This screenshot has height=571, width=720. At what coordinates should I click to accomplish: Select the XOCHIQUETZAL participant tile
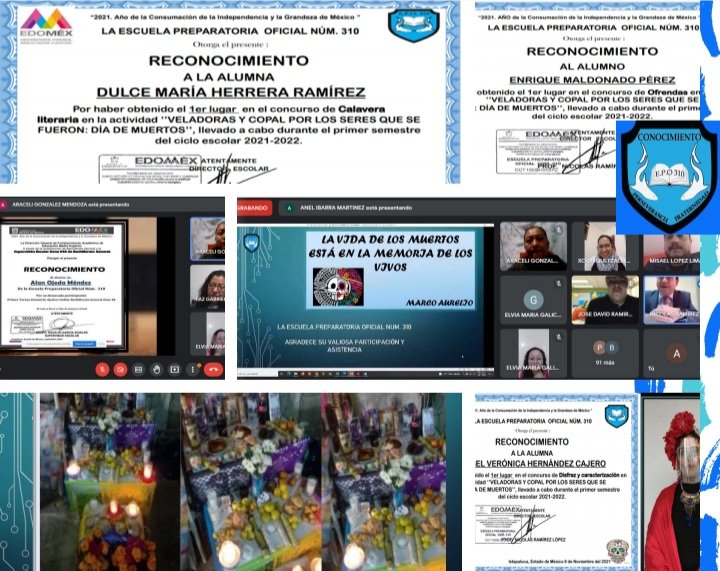click(605, 246)
